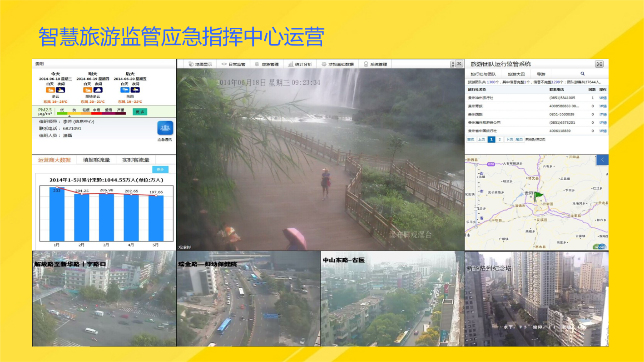This screenshot has height=362, width=644.
Task: Select the 旅游大巴 tab
Action: click(516, 74)
